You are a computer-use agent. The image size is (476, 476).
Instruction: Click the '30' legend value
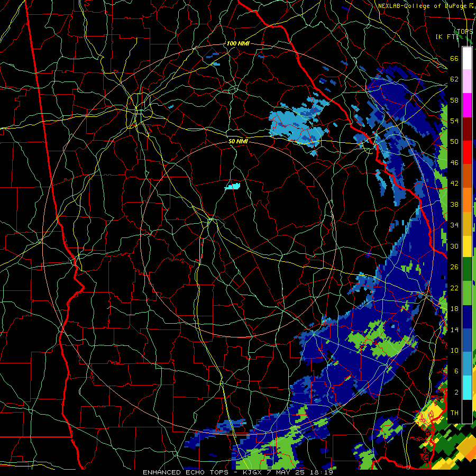[454, 246]
